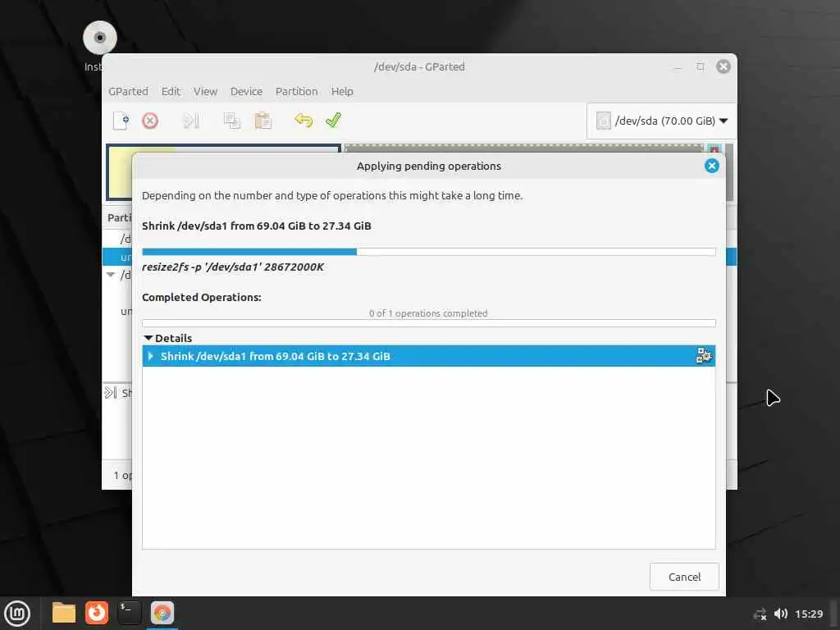Click the green Apply All Operations checkmark
Screen dimensions: 840x630
(333, 120)
